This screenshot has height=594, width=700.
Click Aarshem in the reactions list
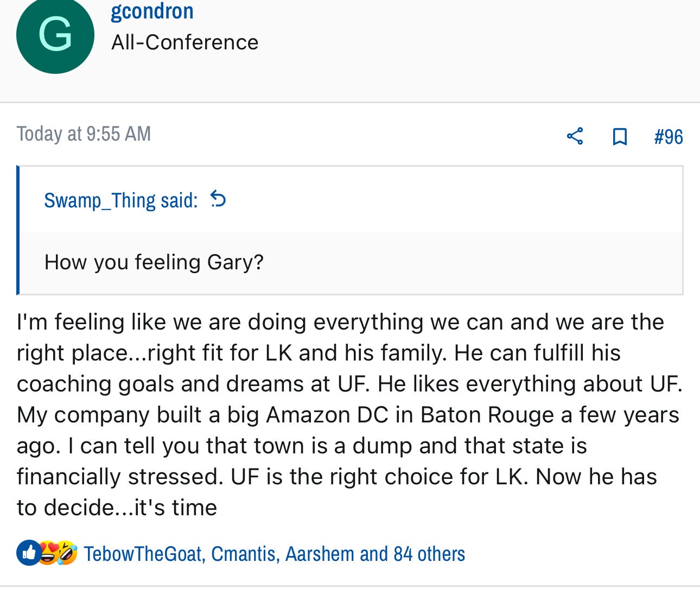click(x=320, y=554)
